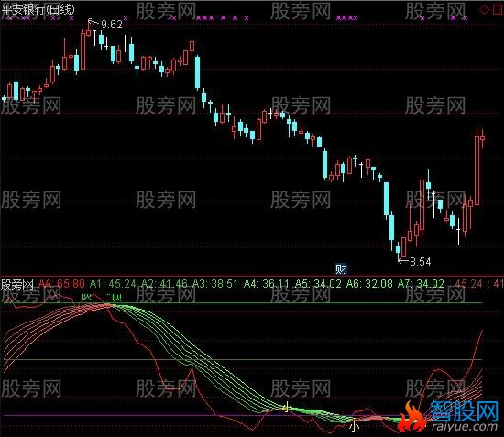This screenshot has height=437, width=504.
Task: Click the A6: 32.08 indicator value
Action: 369,284
